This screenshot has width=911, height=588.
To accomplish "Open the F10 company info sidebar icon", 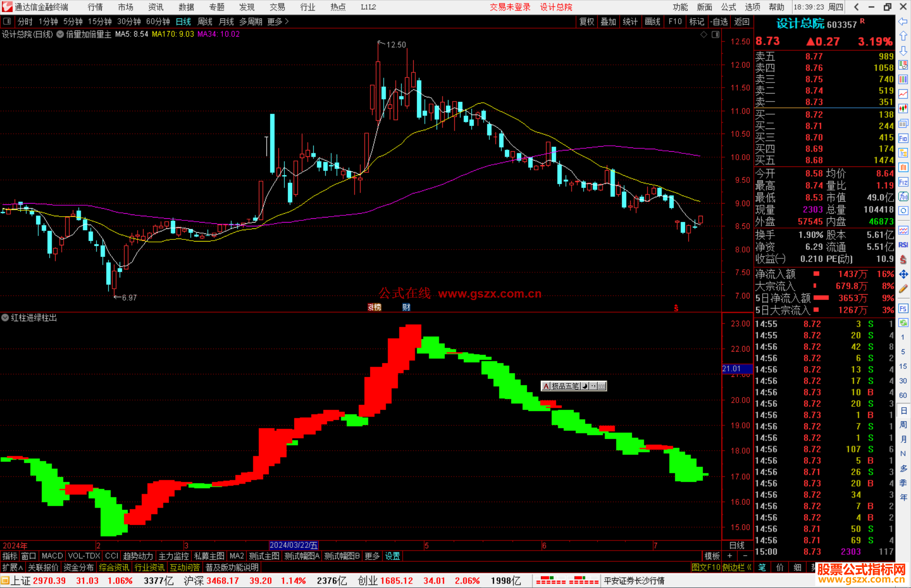I will click(x=903, y=138).
